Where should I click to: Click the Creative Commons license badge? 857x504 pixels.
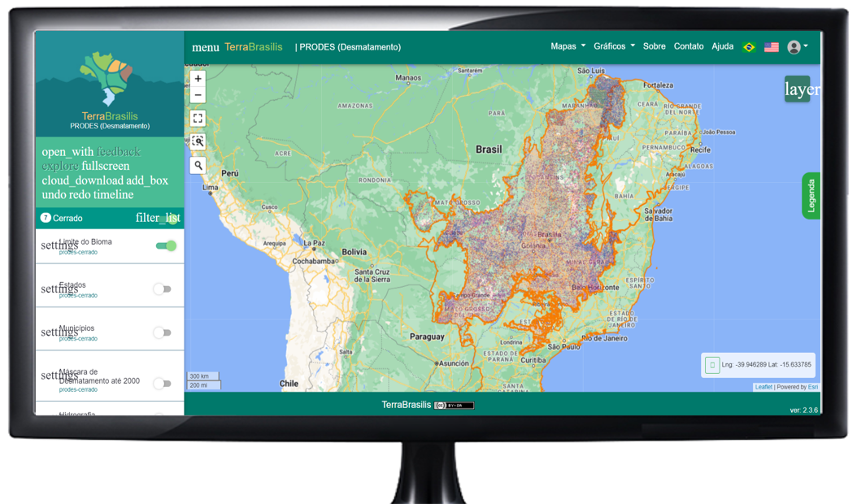click(x=455, y=406)
